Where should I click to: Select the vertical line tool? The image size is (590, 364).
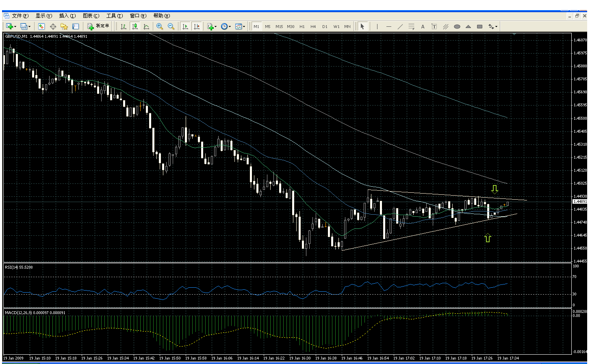coord(377,26)
